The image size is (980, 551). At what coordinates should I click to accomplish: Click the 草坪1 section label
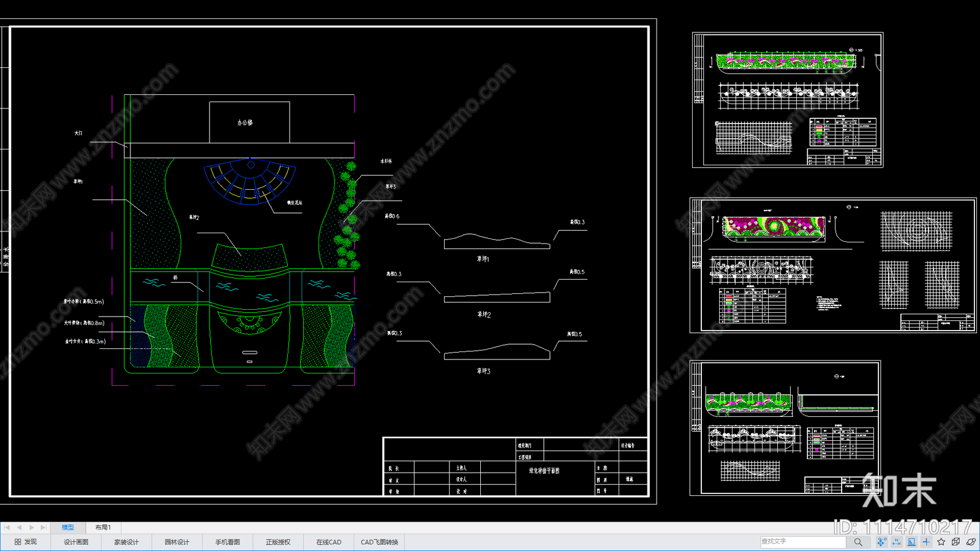coord(483,259)
